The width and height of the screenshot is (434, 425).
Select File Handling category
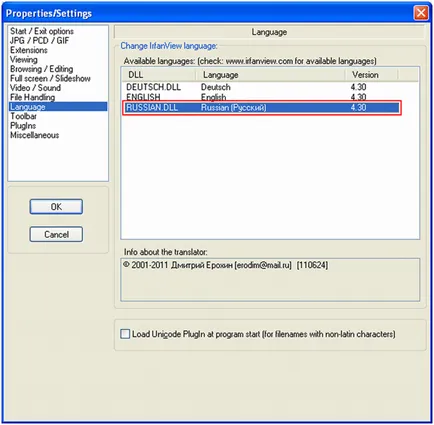coord(32,97)
